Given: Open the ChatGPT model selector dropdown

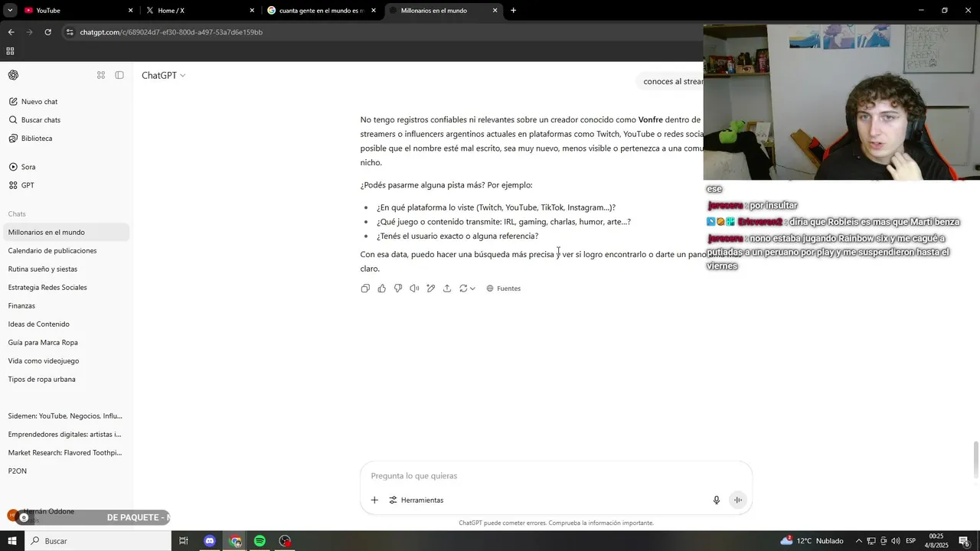Looking at the screenshot, I should [x=164, y=75].
